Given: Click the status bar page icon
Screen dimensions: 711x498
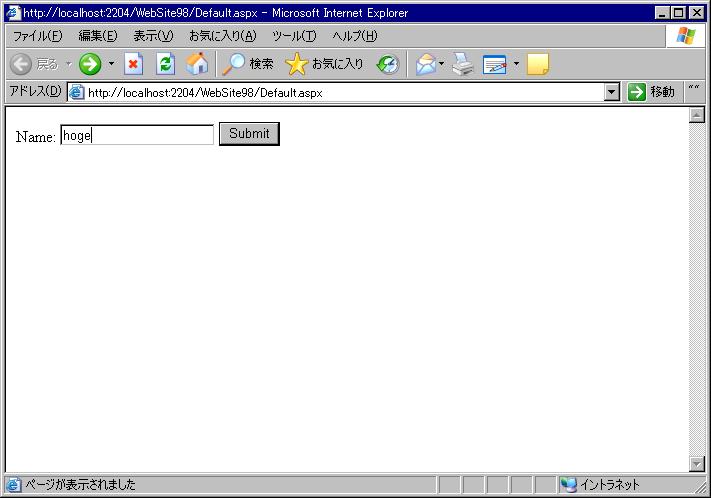Looking at the screenshot, I should click(x=13, y=485).
